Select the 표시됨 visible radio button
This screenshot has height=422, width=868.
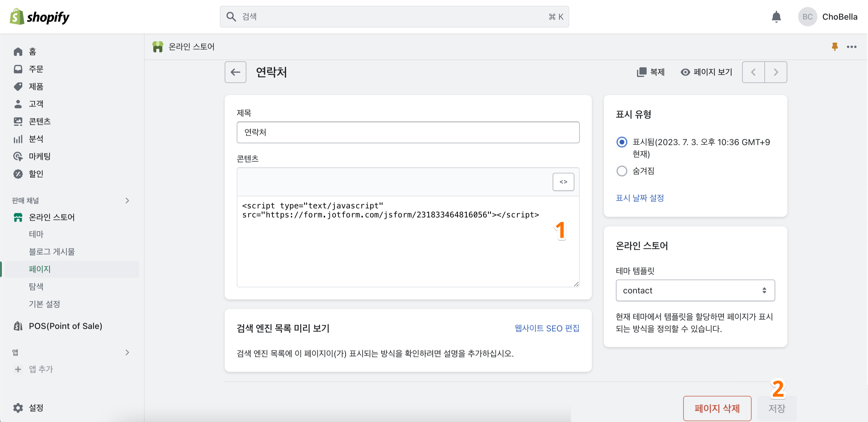(x=622, y=142)
